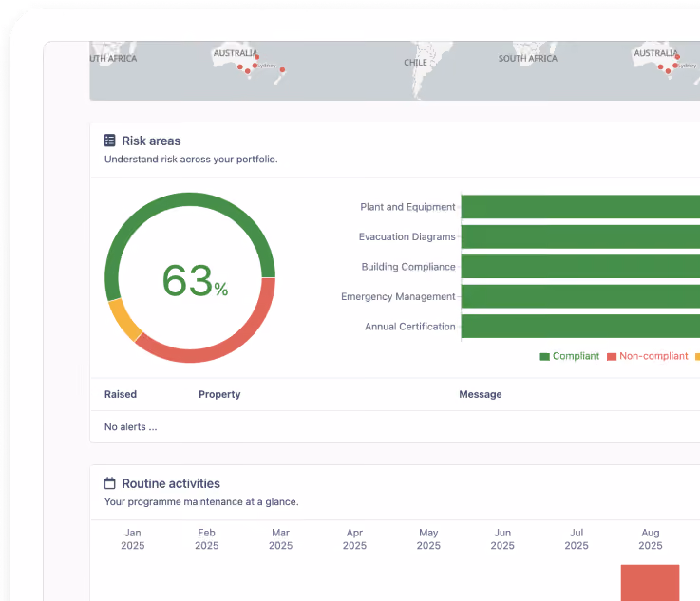Image resolution: width=700 pixels, height=601 pixels.
Task: Select the green Compliant legend swatch
Action: (544, 356)
